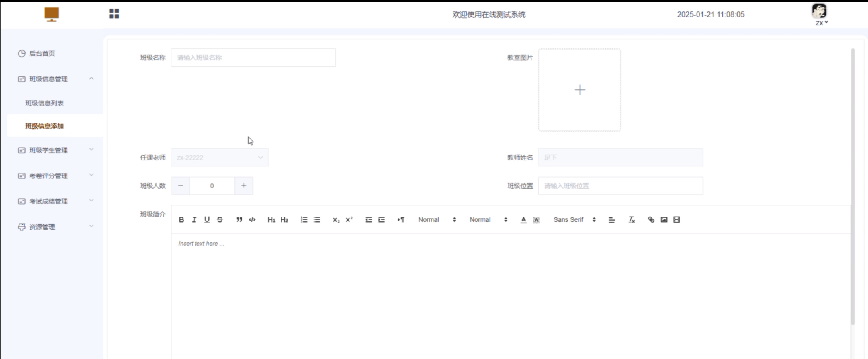Toggle superscript formatting
The width and height of the screenshot is (868, 359).
click(349, 220)
